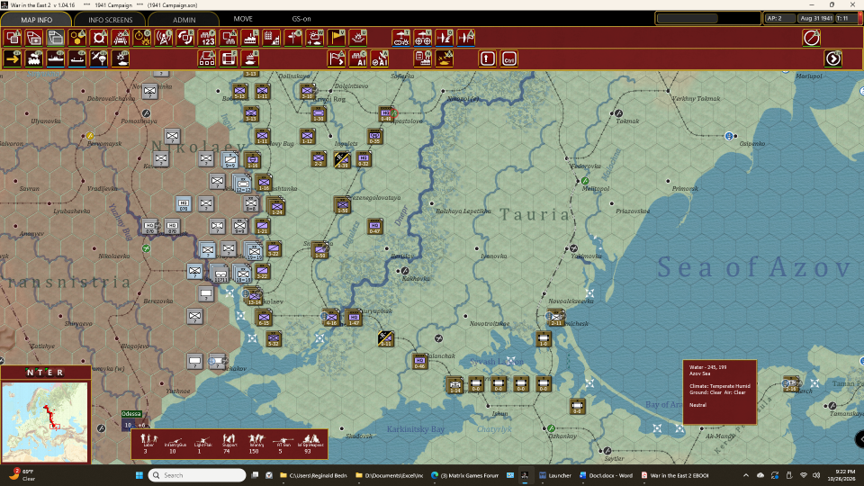Click the factory 123 numbers icon
864x486 pixels.
click(x=207, y=38)
